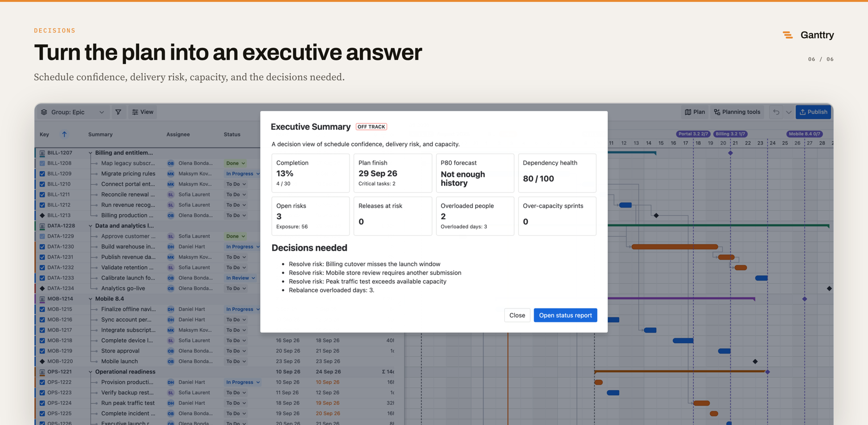
Task: Click the blue Gantt bar for Calibrate launch
Action: click(761, 278)
